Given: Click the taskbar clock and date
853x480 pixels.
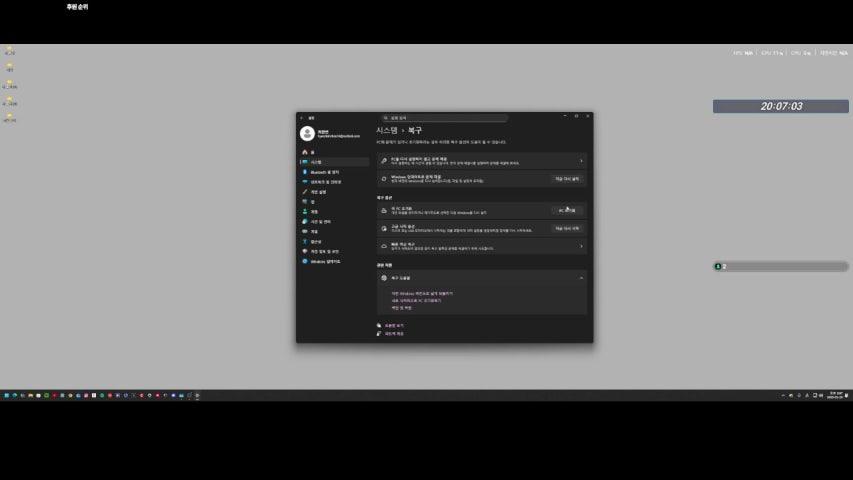Looking at the screenshot, I should coord(835,395).
